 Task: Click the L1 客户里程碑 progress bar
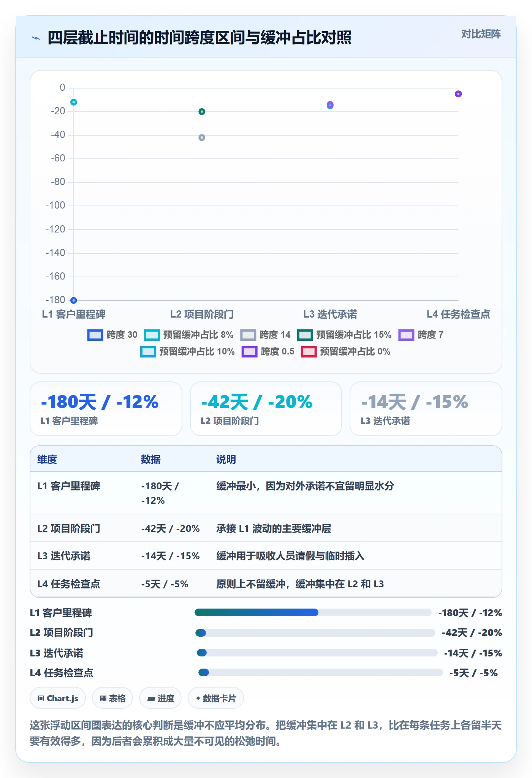(313, 612)
